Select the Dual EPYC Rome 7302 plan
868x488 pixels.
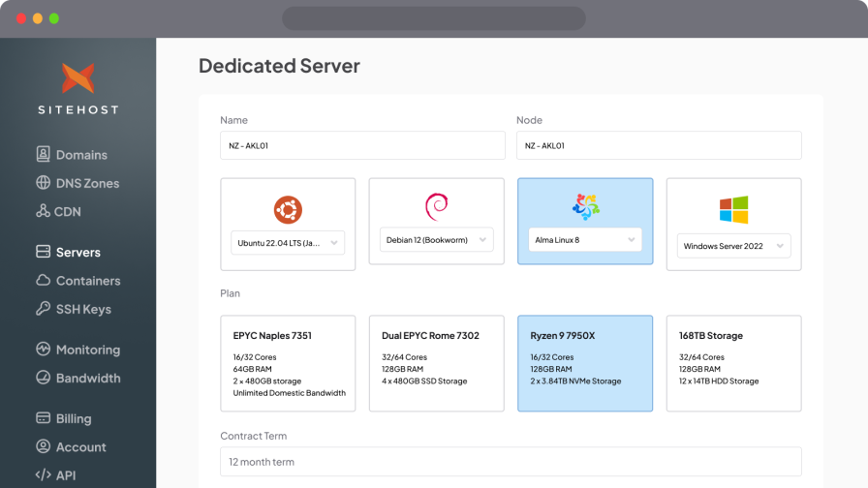436,363
